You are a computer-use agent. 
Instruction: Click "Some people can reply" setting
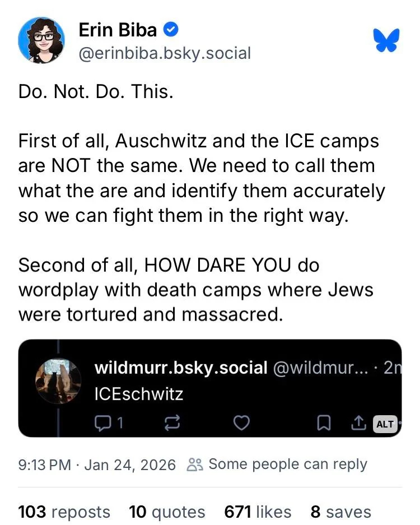click(x=278, y=464)
